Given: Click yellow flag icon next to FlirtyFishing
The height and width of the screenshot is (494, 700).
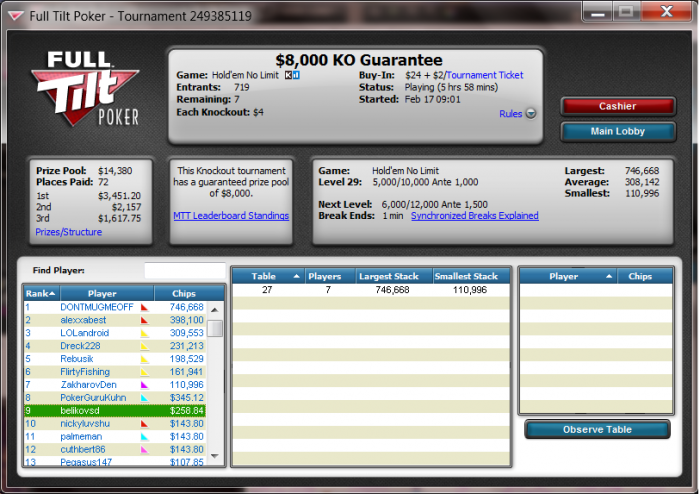Looking at the screenshot, I should 144,372.
